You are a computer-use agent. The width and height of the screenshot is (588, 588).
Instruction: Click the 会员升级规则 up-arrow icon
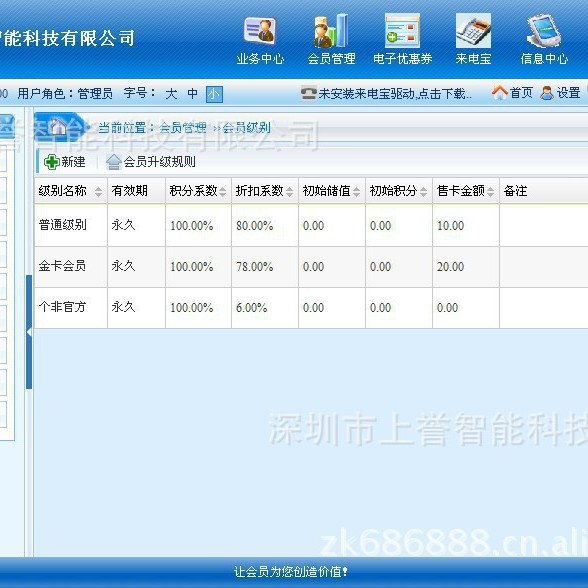click(x=114, y=162)
